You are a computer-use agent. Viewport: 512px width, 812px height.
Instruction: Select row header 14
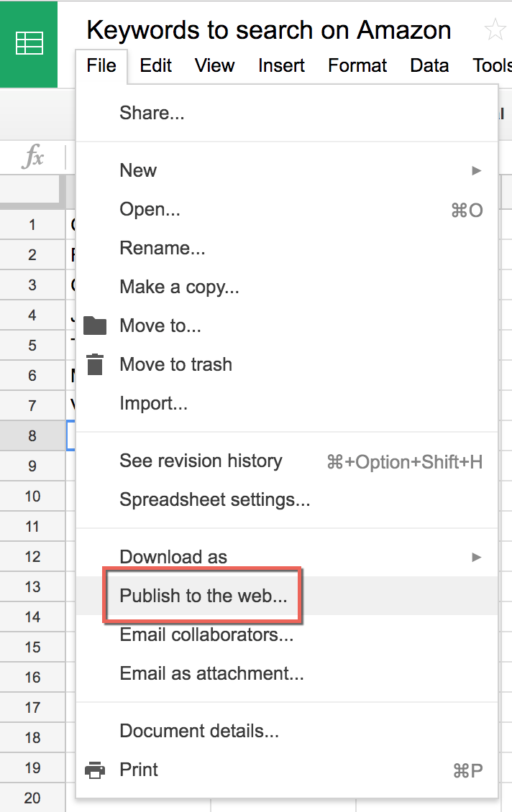point(32,617)
